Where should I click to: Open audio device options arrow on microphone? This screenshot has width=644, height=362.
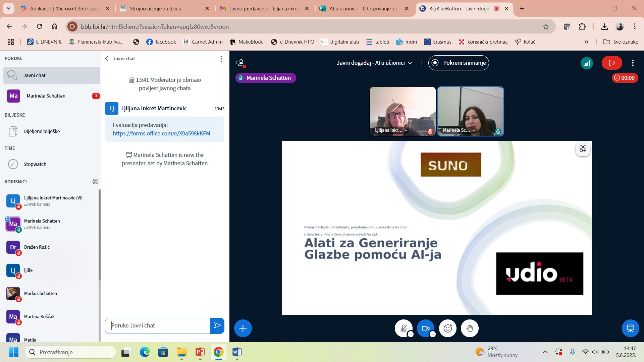tap(411, 334)
